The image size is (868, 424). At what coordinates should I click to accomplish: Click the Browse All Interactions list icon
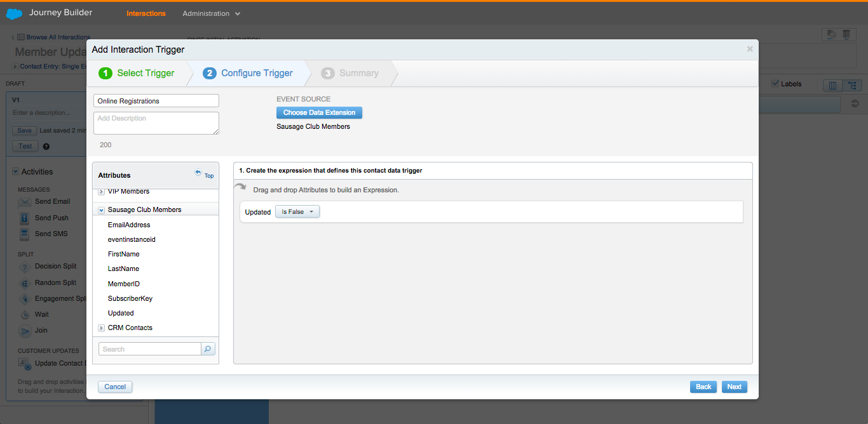pyautogui.click(x=21, y=37)
